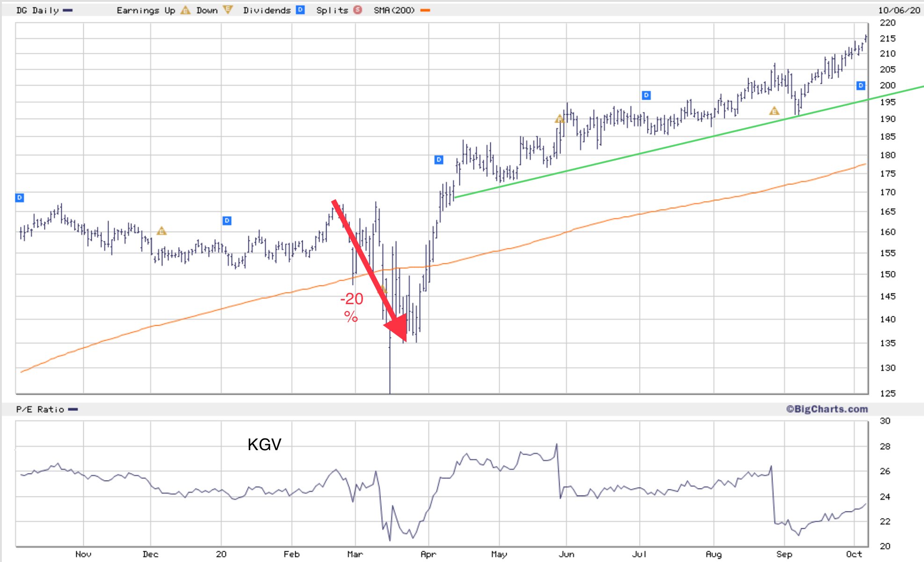Click the KGV annotation label
The height and width of the screenshot is (562, 924).
[264, 444]
